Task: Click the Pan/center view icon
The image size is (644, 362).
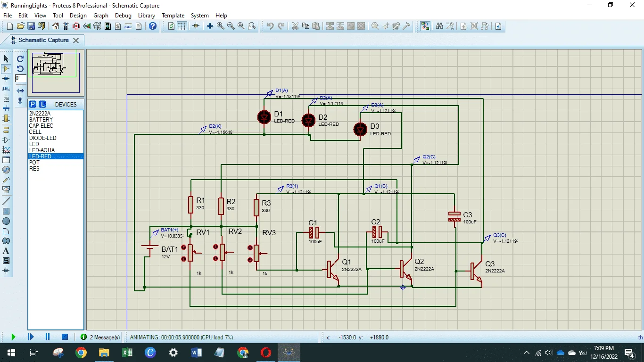Action: click(210, 26)
